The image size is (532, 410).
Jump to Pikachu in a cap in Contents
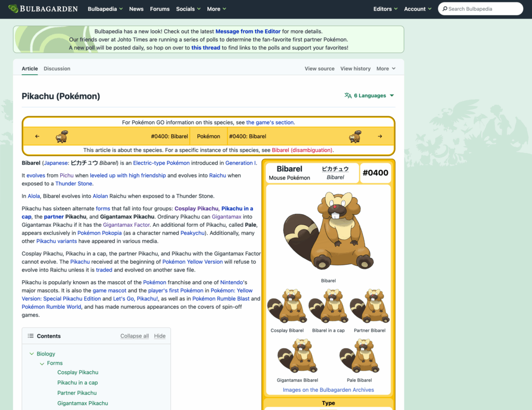tap(77, 382)
